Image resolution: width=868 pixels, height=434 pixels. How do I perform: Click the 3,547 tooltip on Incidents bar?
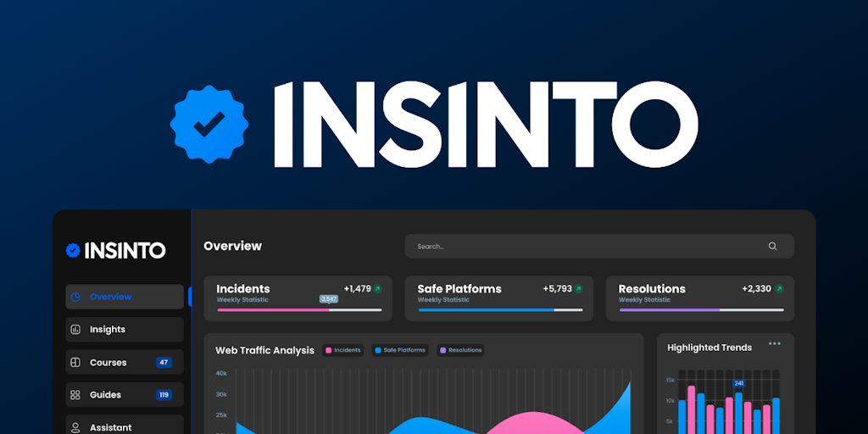329,299
